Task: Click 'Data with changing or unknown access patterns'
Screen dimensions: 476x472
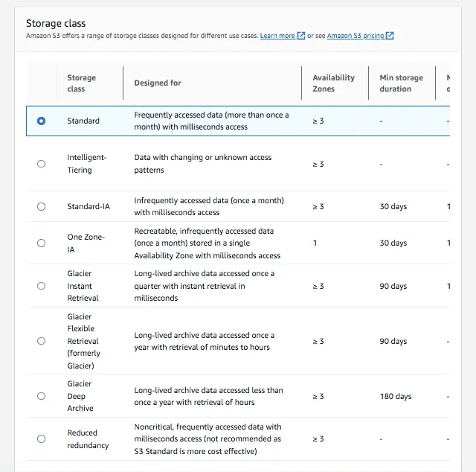Action: (203, 164)
